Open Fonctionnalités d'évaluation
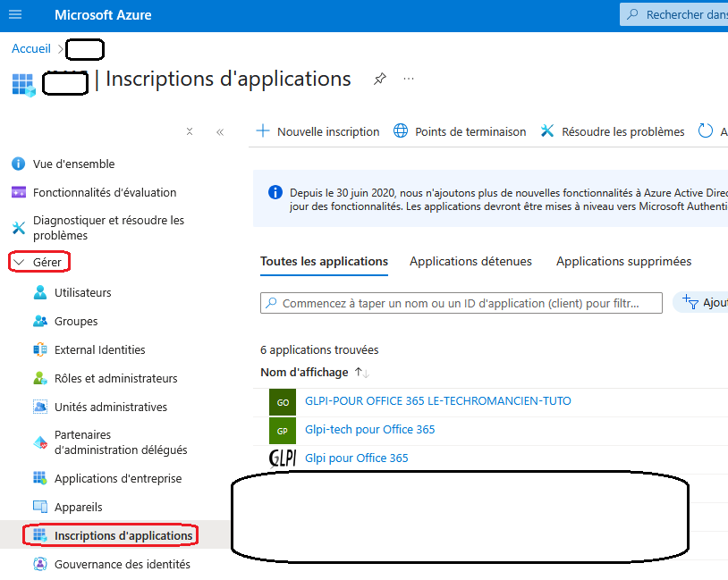This screenshot has width=728, height=580. point(105,192)
